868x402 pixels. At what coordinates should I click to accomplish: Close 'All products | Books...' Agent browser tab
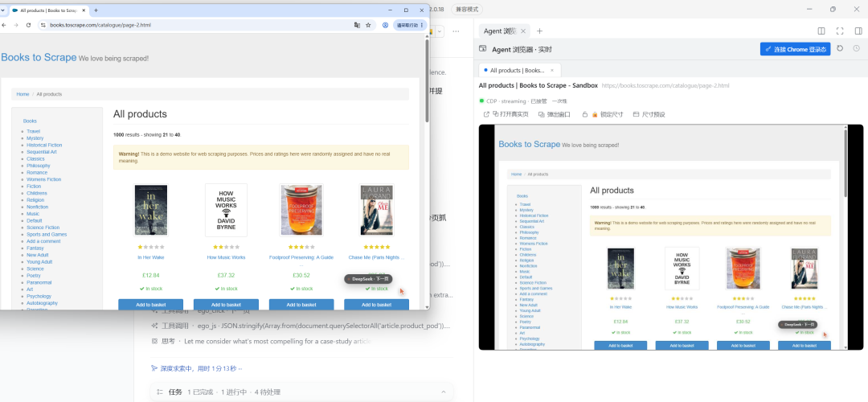point(552,70)
